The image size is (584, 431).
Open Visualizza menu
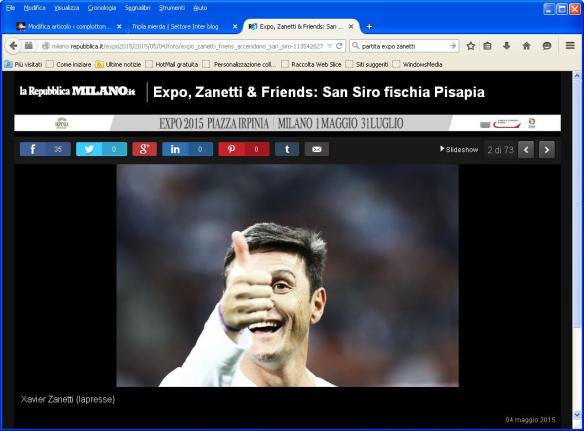(66, 8)
